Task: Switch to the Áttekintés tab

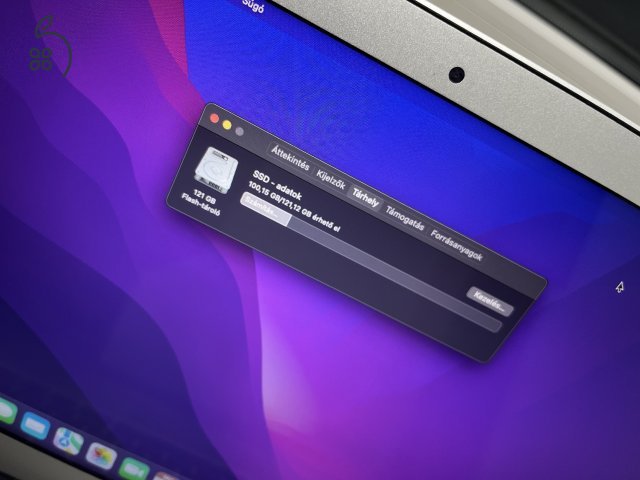Action: [291, 159]
